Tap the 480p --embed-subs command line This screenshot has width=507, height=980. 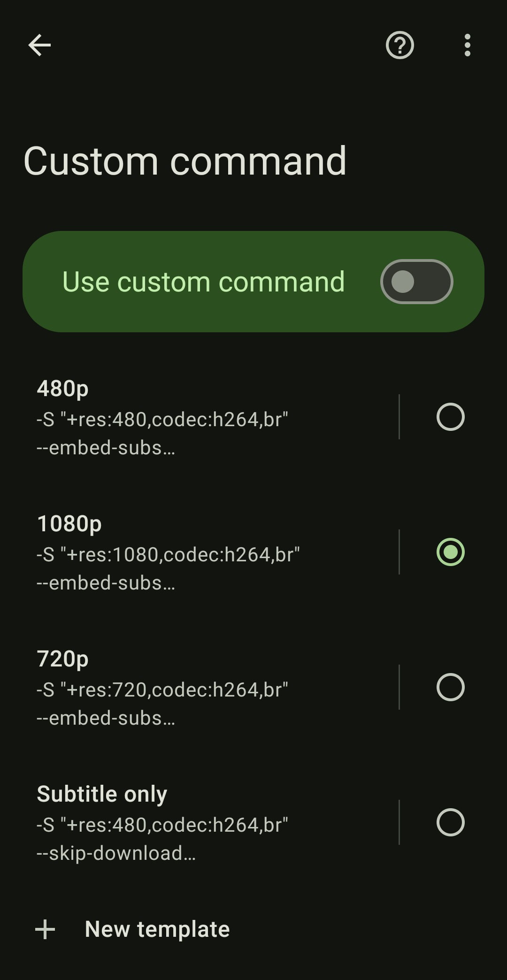tap(106, 448)
